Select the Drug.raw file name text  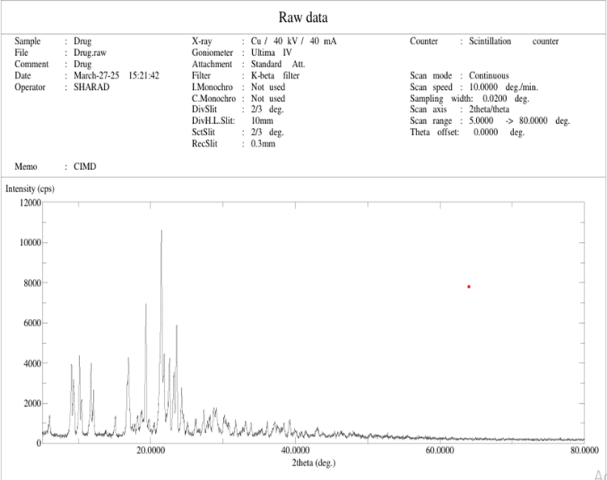88,53
